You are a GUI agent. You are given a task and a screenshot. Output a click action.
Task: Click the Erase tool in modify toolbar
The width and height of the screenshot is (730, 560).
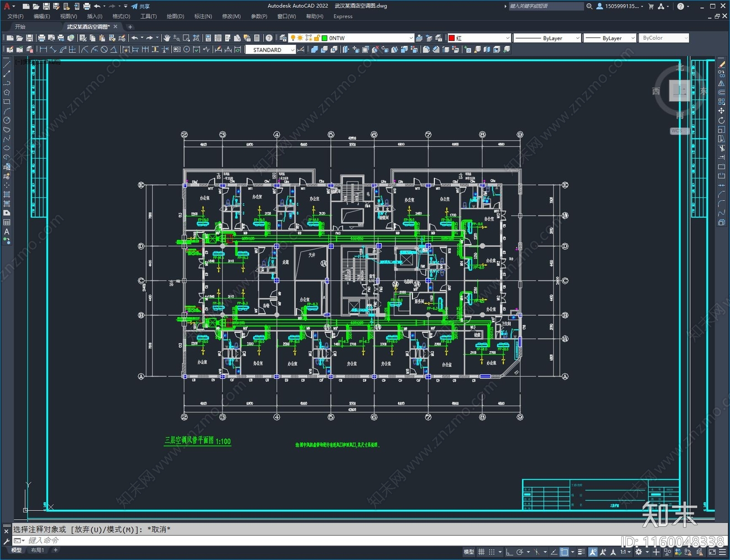click(x=721, y=65)
